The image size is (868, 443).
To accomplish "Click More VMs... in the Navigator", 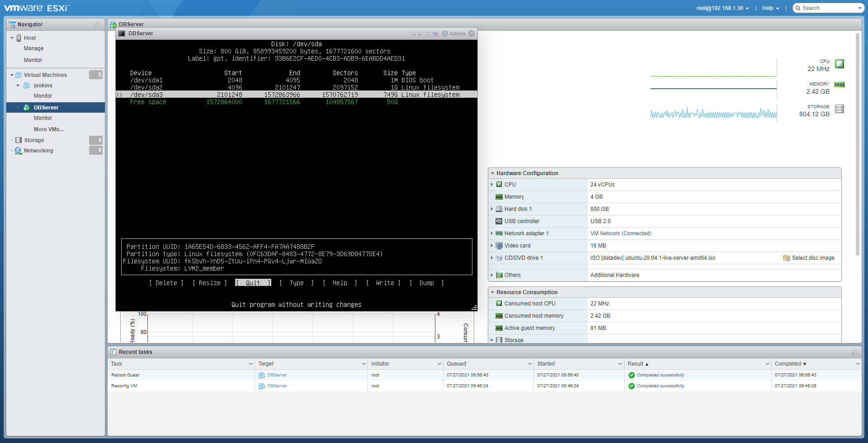I will pyautogui.click(x=49, y=129).
